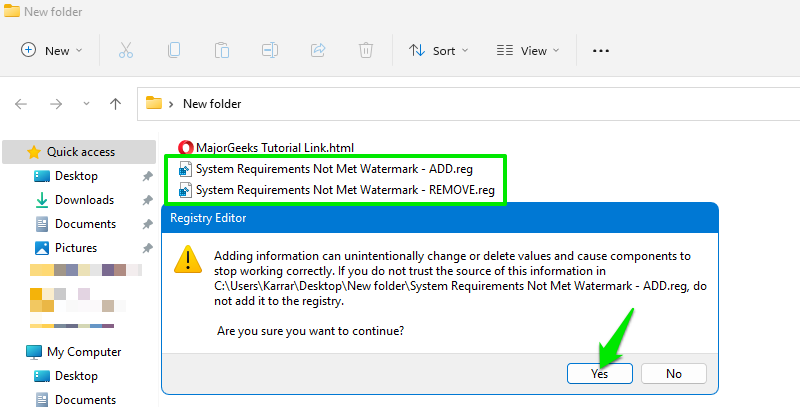This screenshot has height=407, width=800.
Task: Go back with the left arrow
Action: click(21, 104)
